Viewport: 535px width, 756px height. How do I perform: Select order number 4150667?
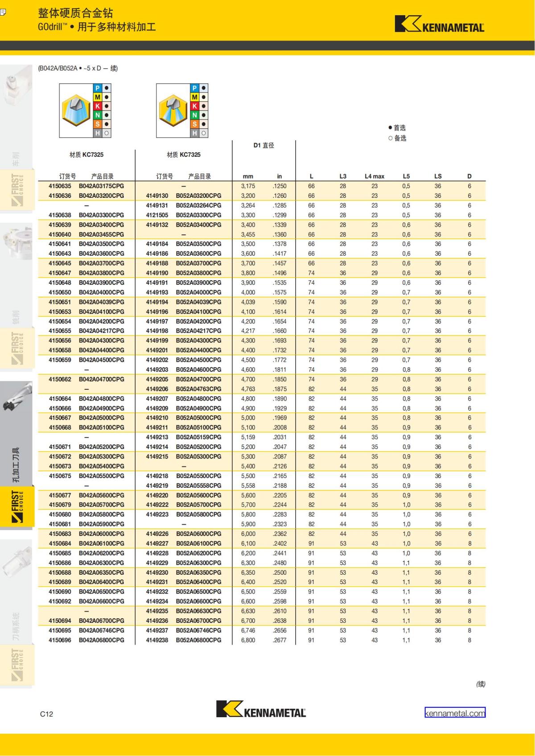pos(60,418)
